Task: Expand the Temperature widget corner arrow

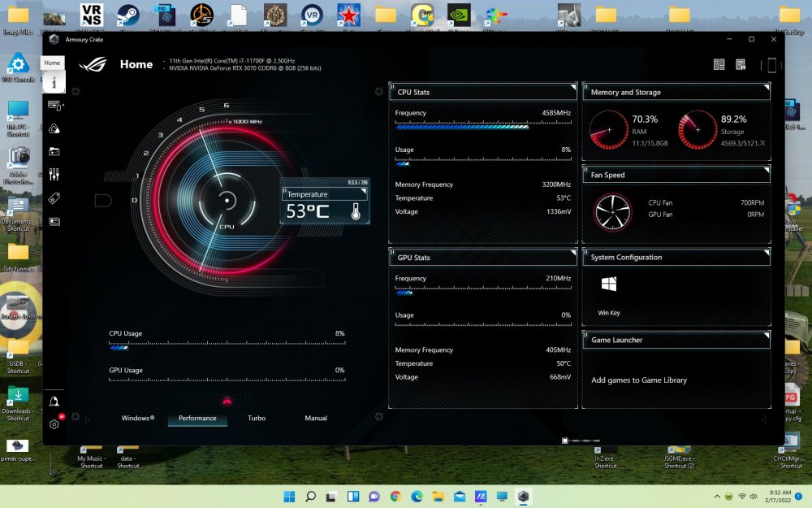Action: [365, 190]
